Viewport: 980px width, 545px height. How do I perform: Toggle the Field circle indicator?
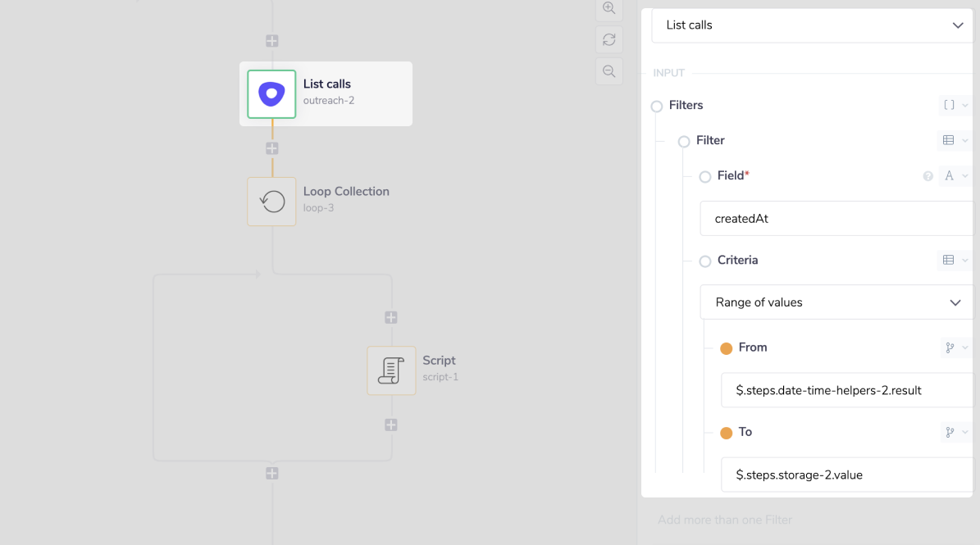click(705, 177)
